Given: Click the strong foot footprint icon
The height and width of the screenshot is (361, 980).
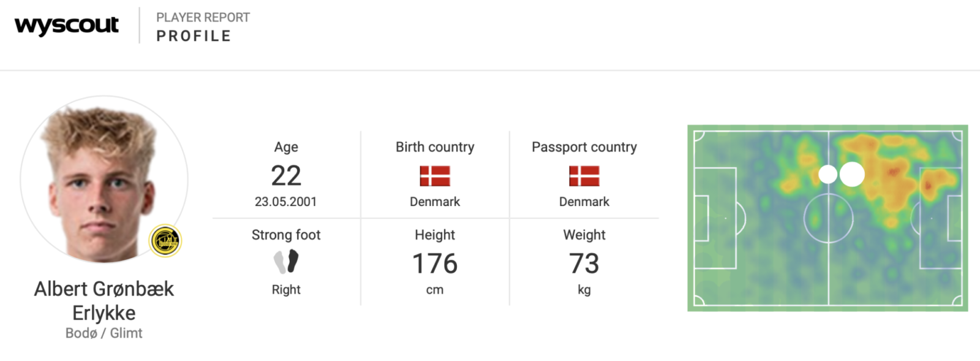Looking at the screenshot, I should click(x=286, y=262).
